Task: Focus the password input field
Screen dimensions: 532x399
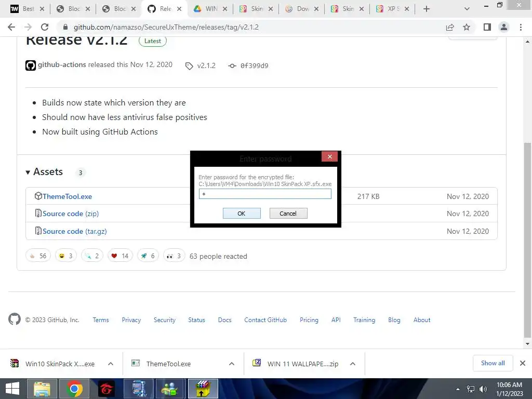Action: click(265, 194)
